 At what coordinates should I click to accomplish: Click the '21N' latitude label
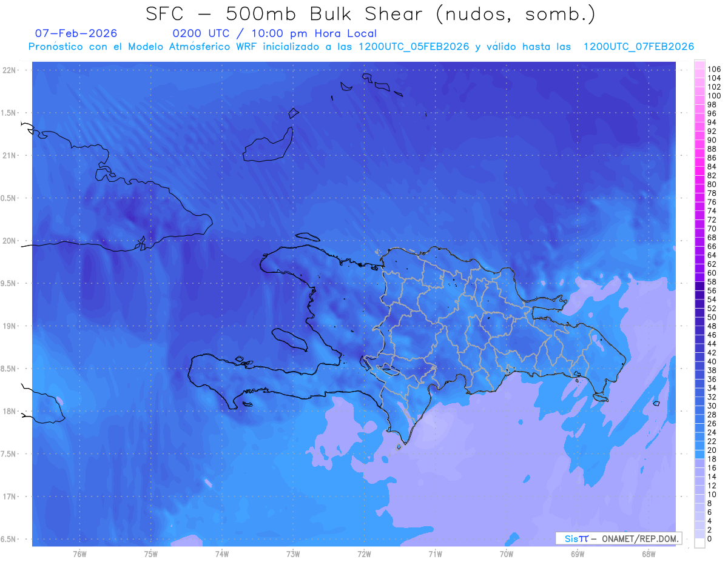pos(10,155)
